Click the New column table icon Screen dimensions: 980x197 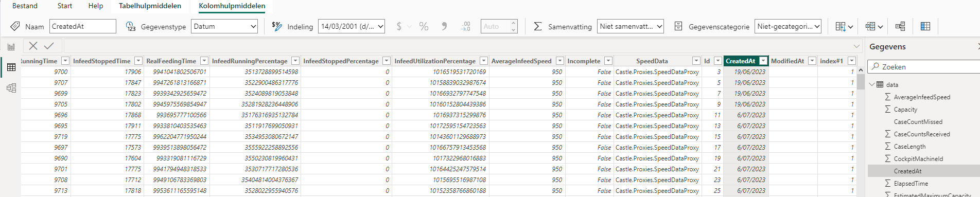tap(925, 26)
